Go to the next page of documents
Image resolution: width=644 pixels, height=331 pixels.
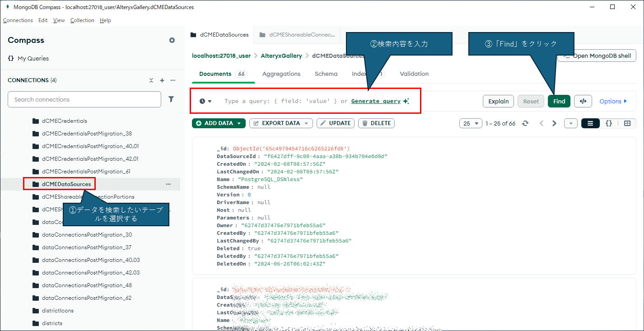click(x=554, y=123)
